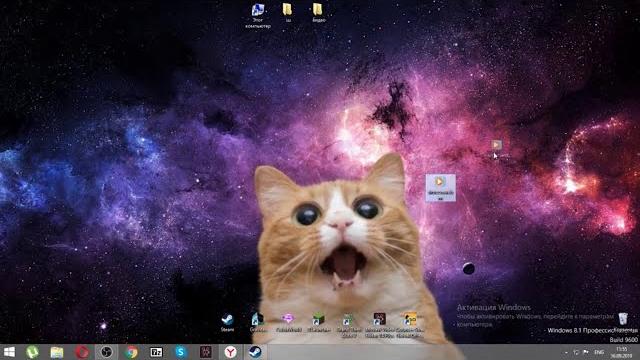Open Skype from the taskbar

pos(181,352)
